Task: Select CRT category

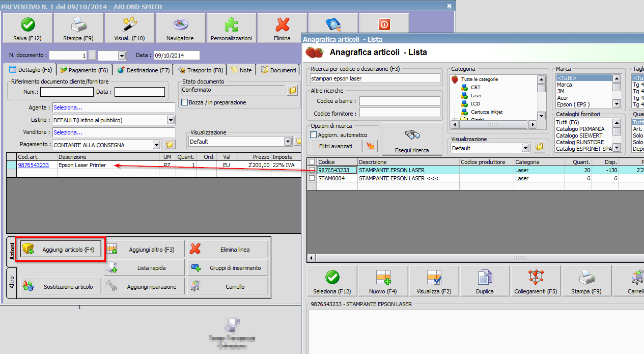Action: 475,88
